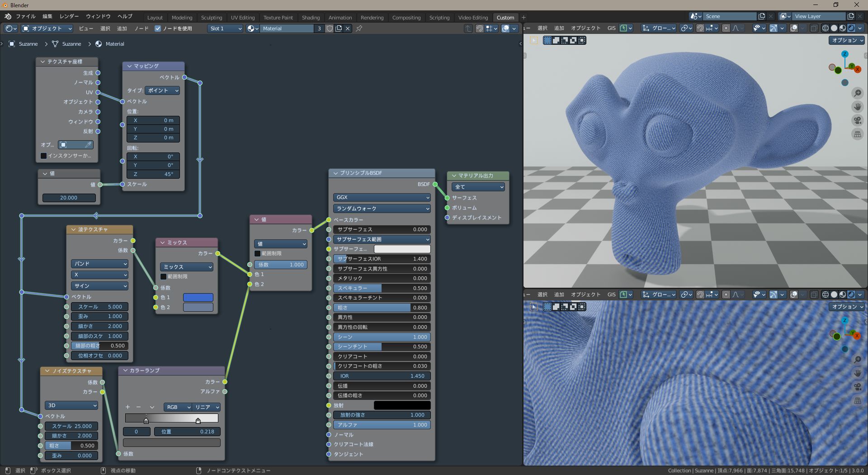The height and width of the screenshot is (475, 868).
Task: Click the Blender logo menu icon
Action: point(8,17)
